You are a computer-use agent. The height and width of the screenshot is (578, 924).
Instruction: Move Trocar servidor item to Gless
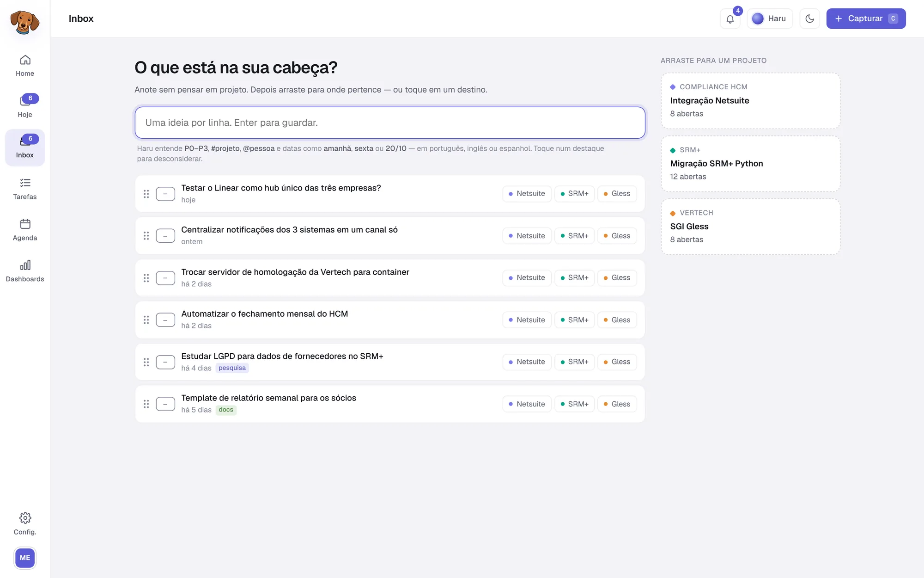[x=617, y=278]
